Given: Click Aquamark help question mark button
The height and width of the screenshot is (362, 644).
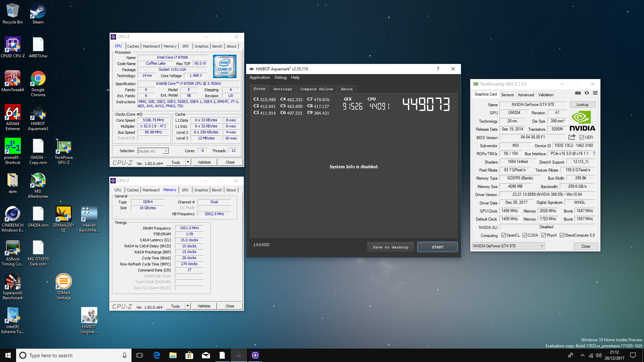Looking at the screenshot, I should 438,69.
